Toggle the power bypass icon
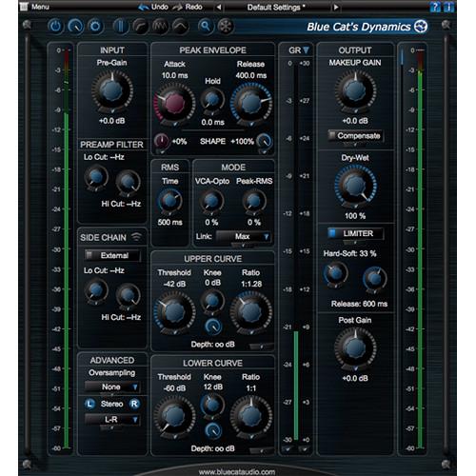This screenshot has width=476, height=476. coord(56,26)
